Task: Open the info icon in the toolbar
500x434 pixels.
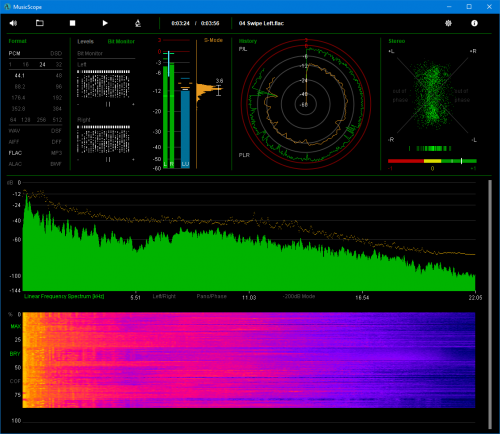Action: coord(474,23)
